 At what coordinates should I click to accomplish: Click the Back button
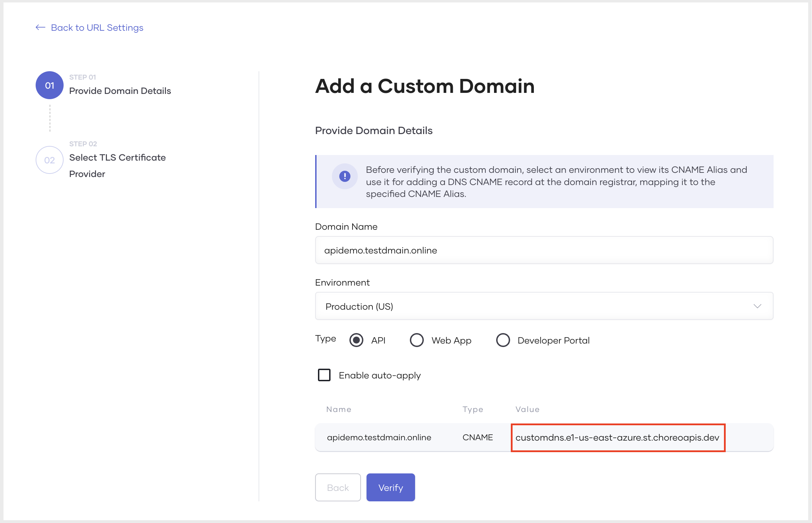(338, 487)
